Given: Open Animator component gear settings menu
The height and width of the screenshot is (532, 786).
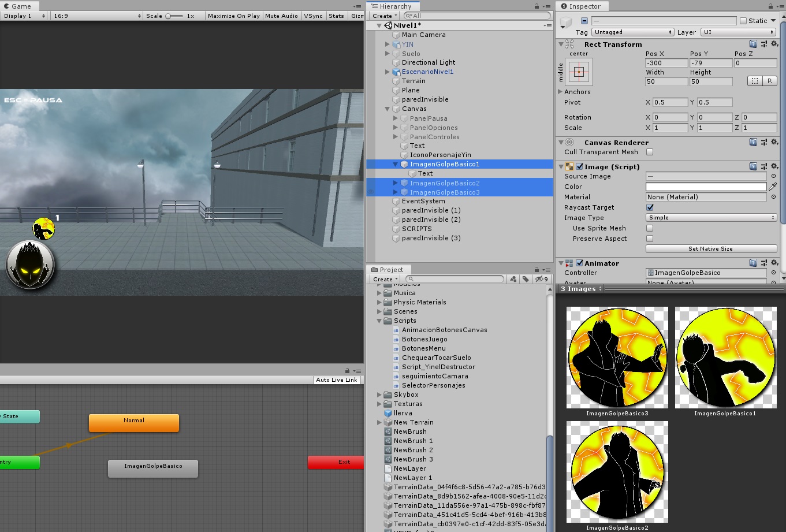Looking at the screenshot, I should [774, 263].
